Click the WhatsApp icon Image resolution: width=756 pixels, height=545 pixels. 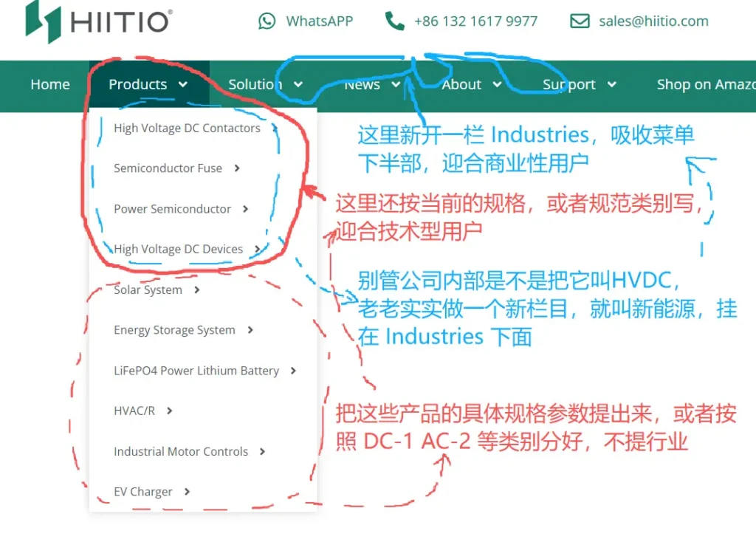coord(267,21)
